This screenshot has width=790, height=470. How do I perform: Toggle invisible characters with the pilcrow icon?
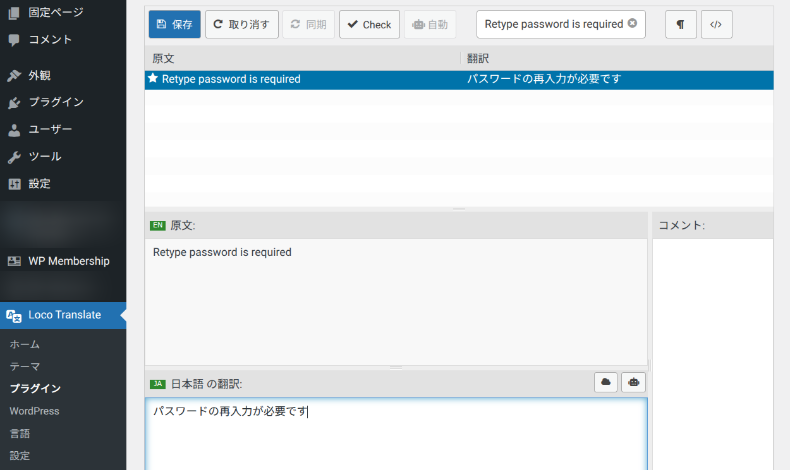(681, 24)
